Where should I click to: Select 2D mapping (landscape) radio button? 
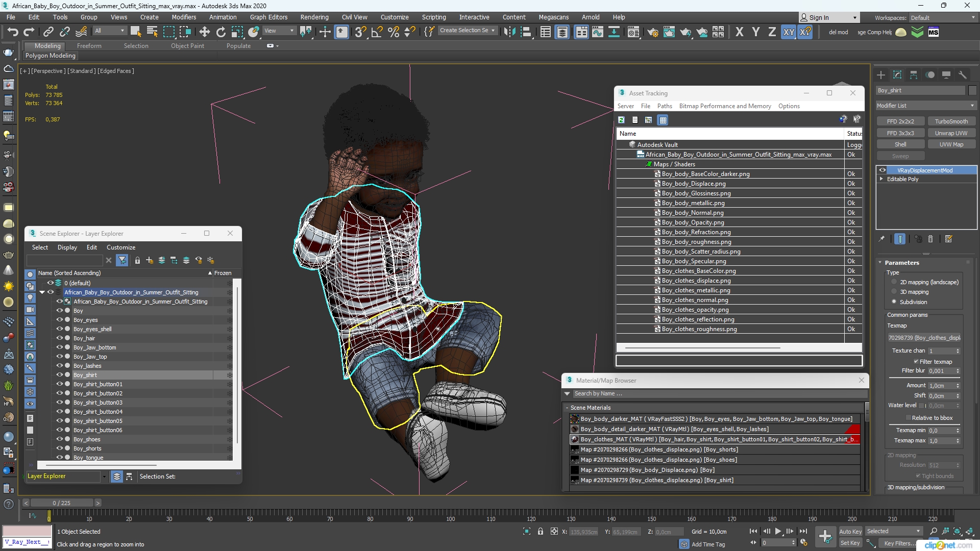coord(894,282)
